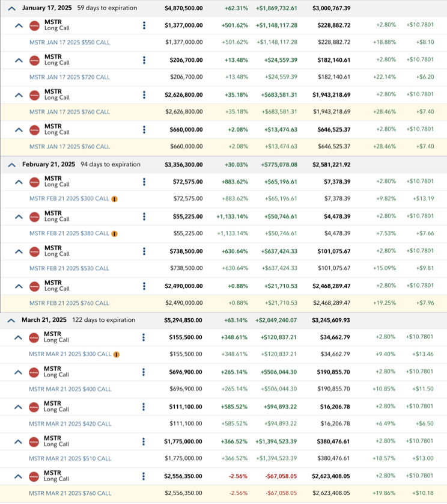Click the March group cost $3,245,609.93
Viewport: 447px width, 504px height.
pyautogui.click(x=331, y=321)
